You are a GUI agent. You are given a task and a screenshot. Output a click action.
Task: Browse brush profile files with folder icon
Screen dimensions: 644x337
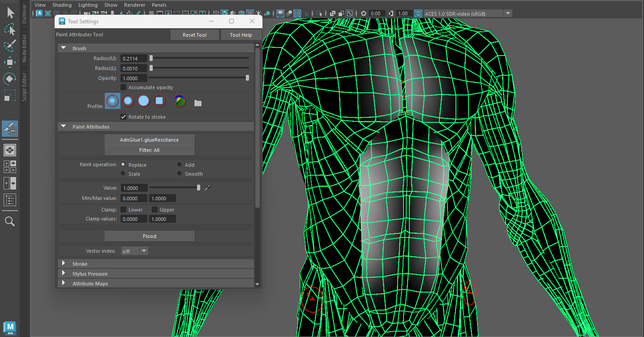(198, 103)
